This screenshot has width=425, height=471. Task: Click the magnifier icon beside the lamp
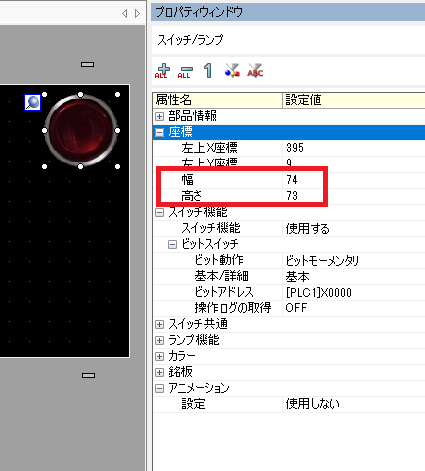click(x=33, y=102)
